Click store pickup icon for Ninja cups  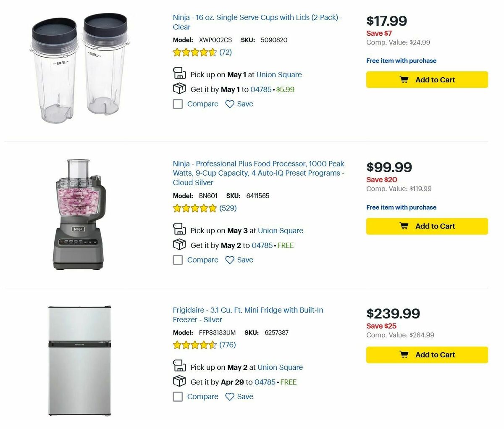coord(179,73)
